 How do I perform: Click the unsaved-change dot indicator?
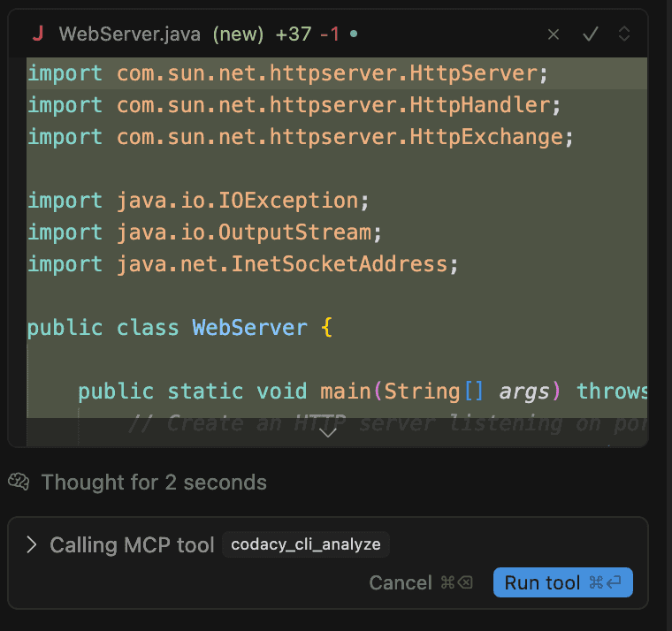354,34
